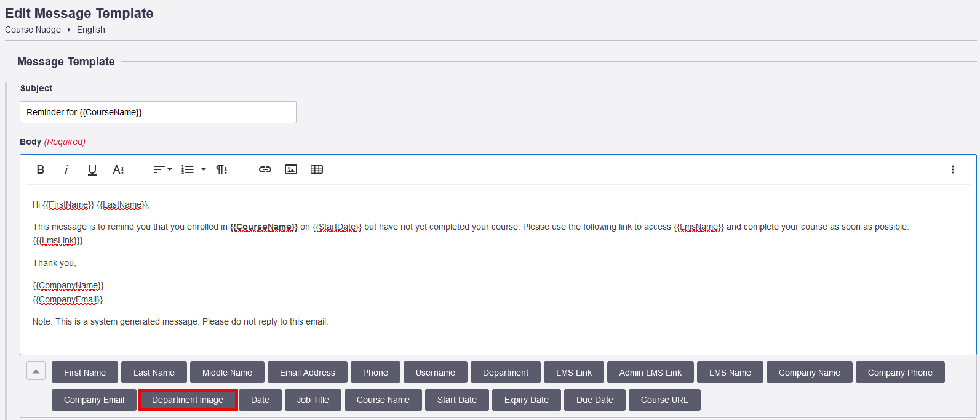980x420 pixels.
Task: Apply italic formatting
Action: (x=66, y=169)
